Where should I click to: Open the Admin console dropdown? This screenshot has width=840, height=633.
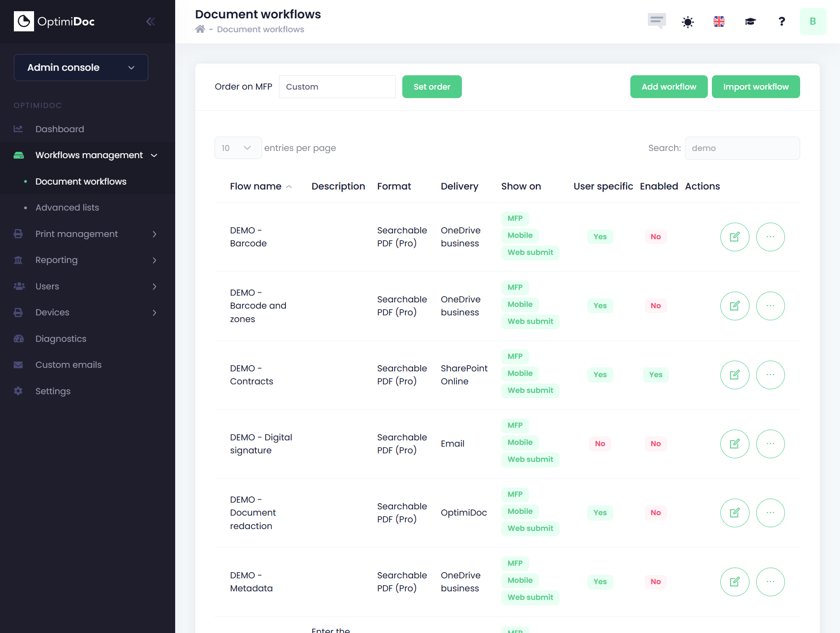tap(81, 68)
